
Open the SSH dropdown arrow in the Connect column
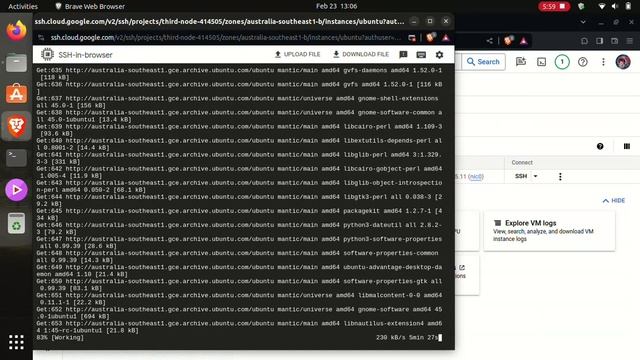[x=536, y=176]
